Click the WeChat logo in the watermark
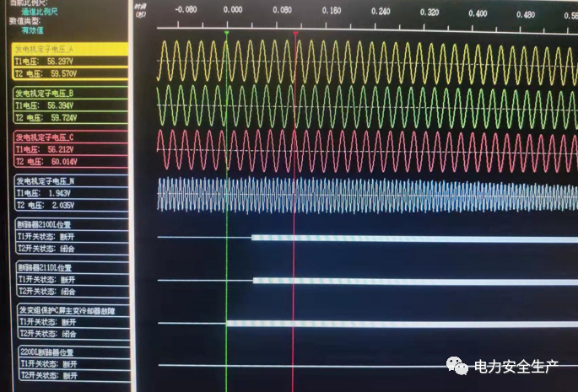 pos(459,366)
